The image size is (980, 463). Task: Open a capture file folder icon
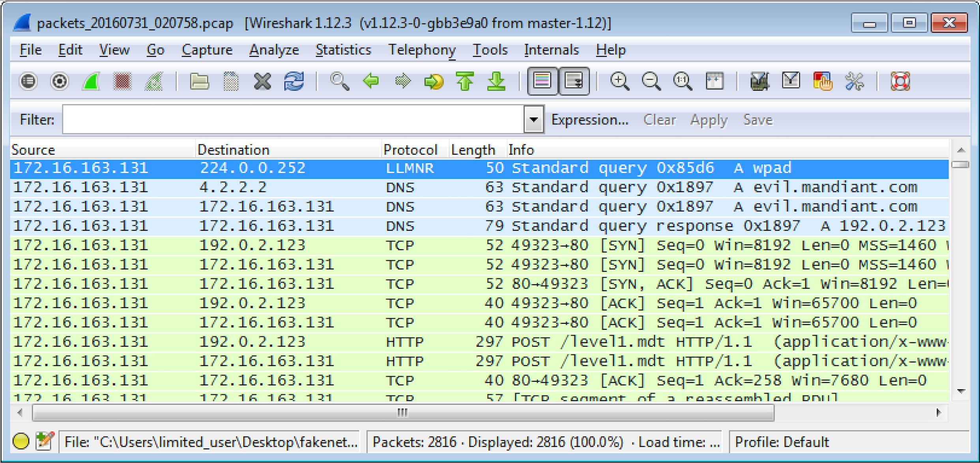coord(199,81)
